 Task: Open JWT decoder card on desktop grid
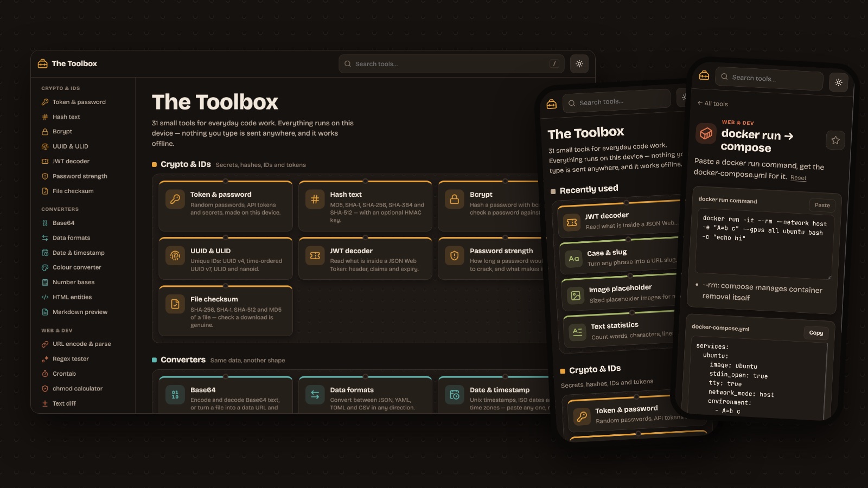(x=365, y=259)
